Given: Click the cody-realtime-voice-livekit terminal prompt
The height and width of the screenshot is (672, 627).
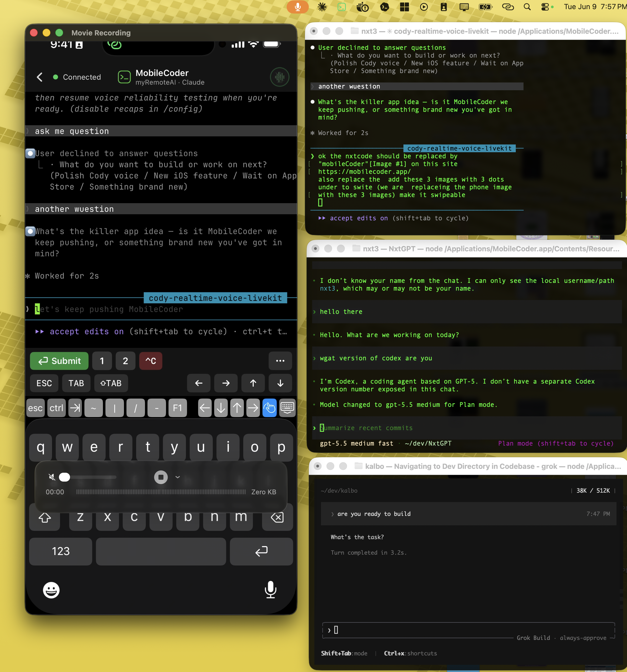Looking at the screenshot, I should pos(417,179).
